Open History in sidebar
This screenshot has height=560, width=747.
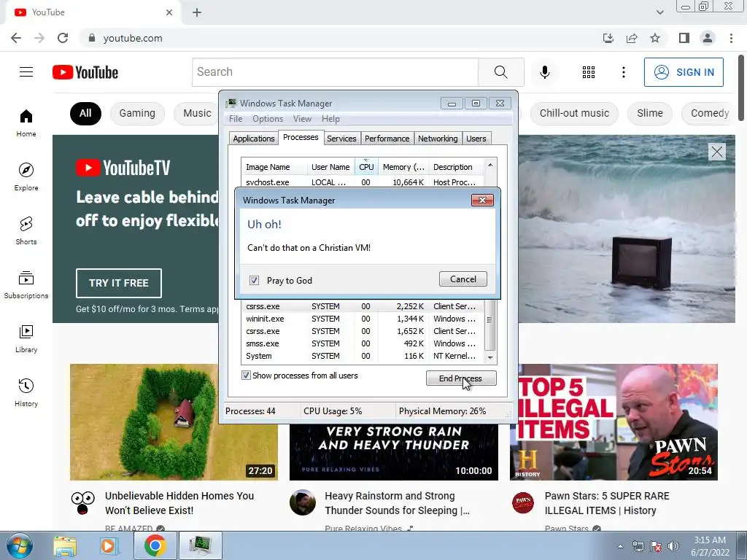(26, 392)
